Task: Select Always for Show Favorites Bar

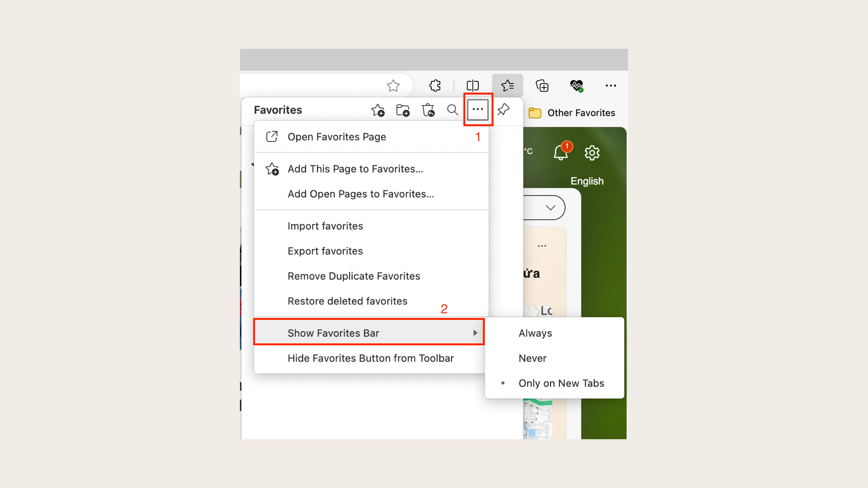Action: (535, 333)
